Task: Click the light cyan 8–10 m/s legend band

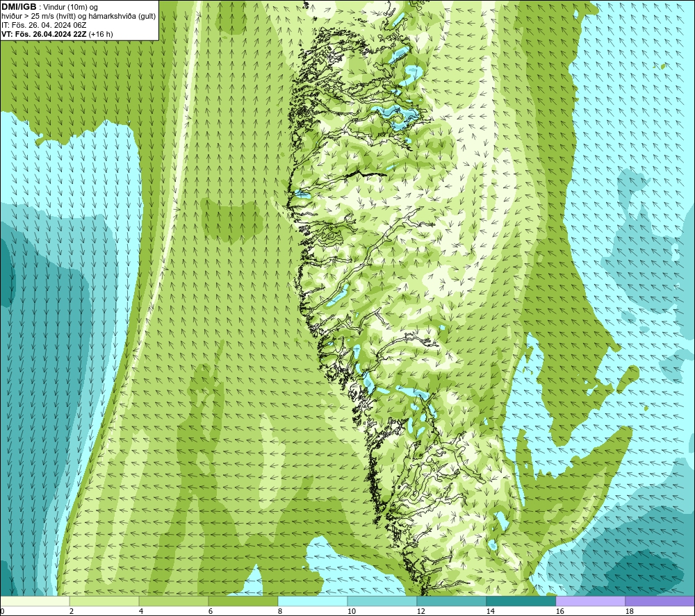Action: coord(313,601)
